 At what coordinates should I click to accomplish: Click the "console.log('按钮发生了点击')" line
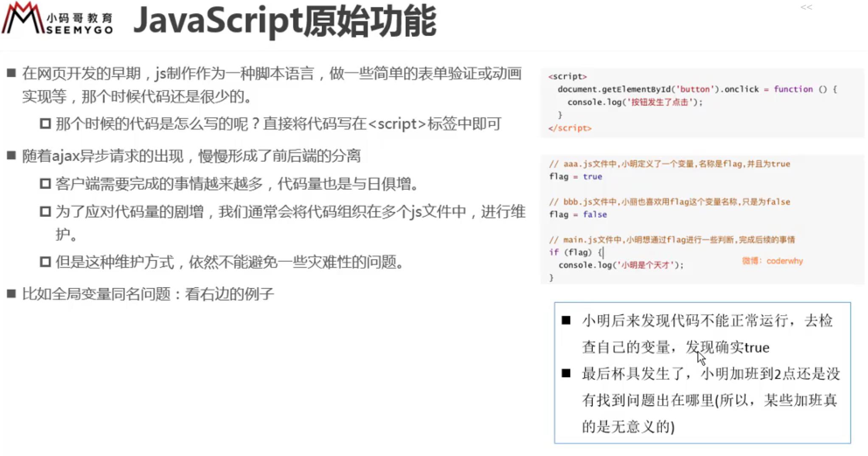635,102
